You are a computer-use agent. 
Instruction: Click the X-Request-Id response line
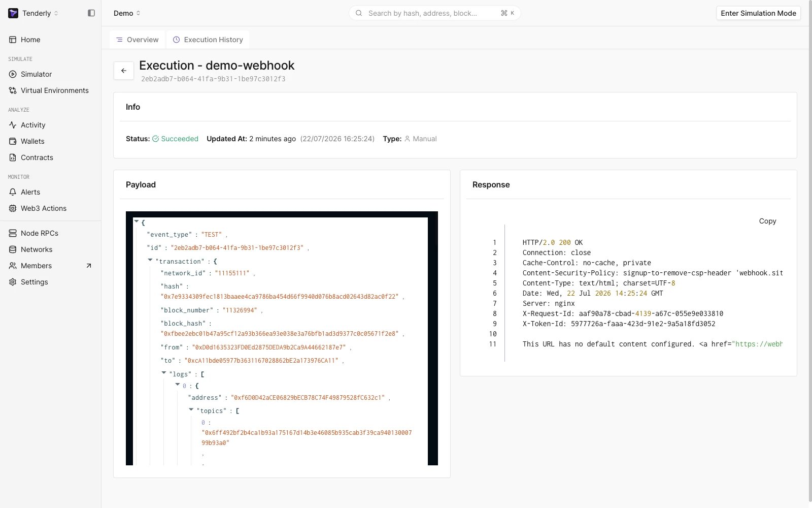(x=623, y=313)
